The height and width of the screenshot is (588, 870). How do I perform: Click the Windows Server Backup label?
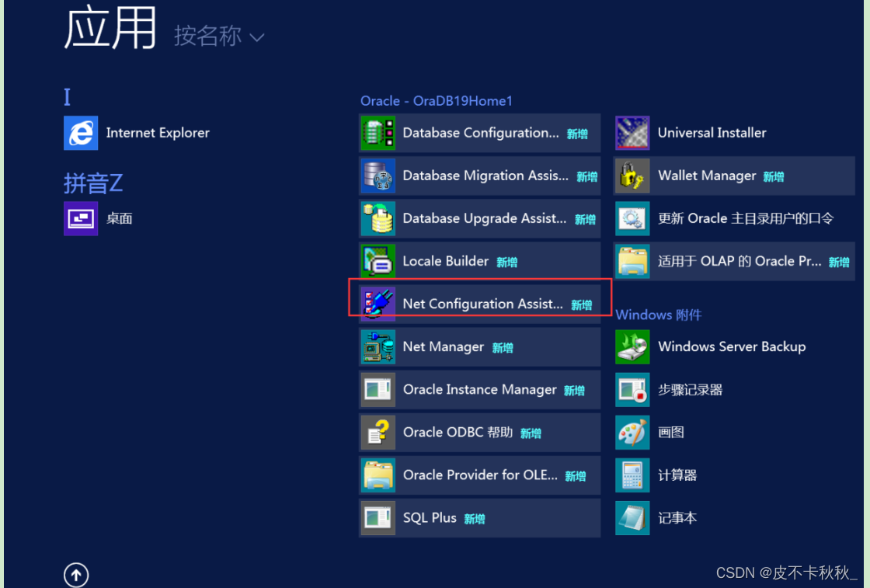click(732, 346)
